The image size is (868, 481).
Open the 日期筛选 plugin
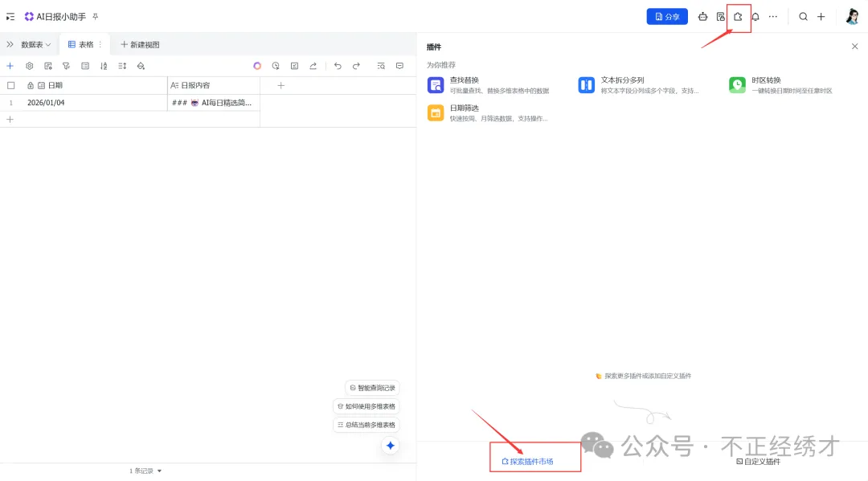(x=487, y=112)
